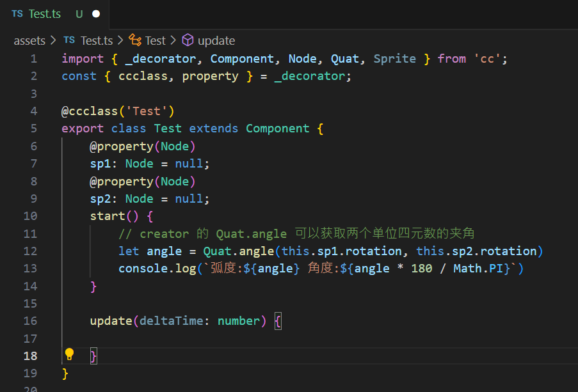Click line number 1 in the gutter
Screen dimensions: 578x392
(x=34, y=59)
